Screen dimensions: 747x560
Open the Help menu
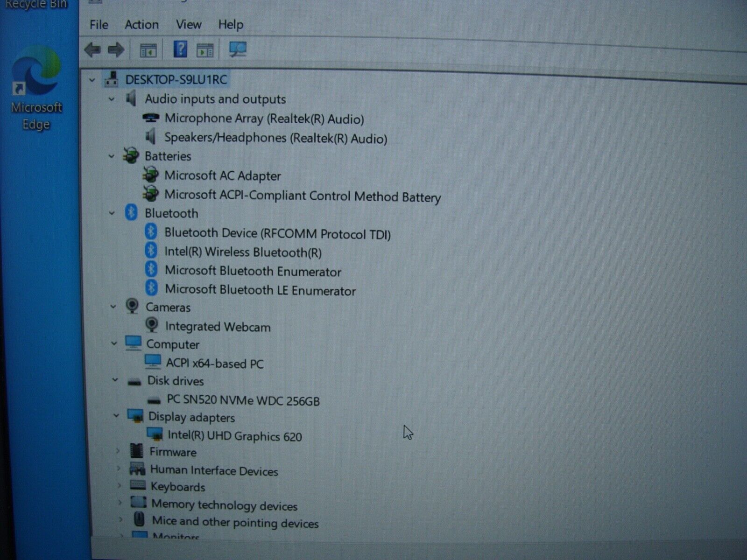coord(231,24)
